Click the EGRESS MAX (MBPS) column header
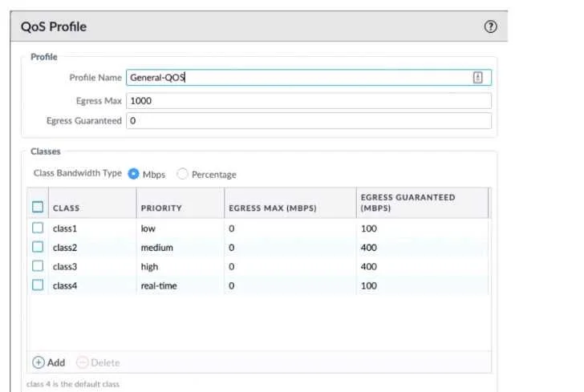This screenshot has height=392, width=584. [x=290, y=204]
